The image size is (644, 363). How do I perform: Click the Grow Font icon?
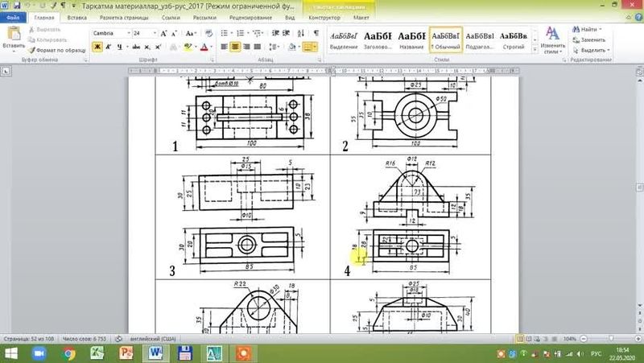click(x=163, y=33)
